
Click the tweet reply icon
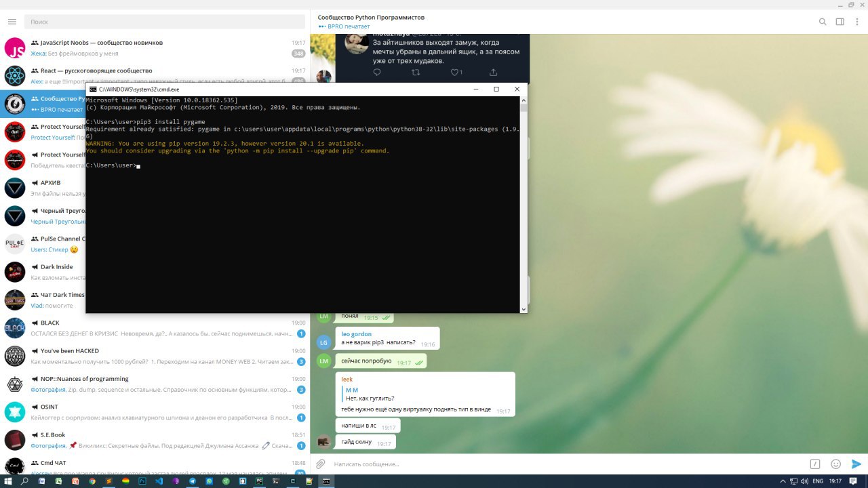377,73
